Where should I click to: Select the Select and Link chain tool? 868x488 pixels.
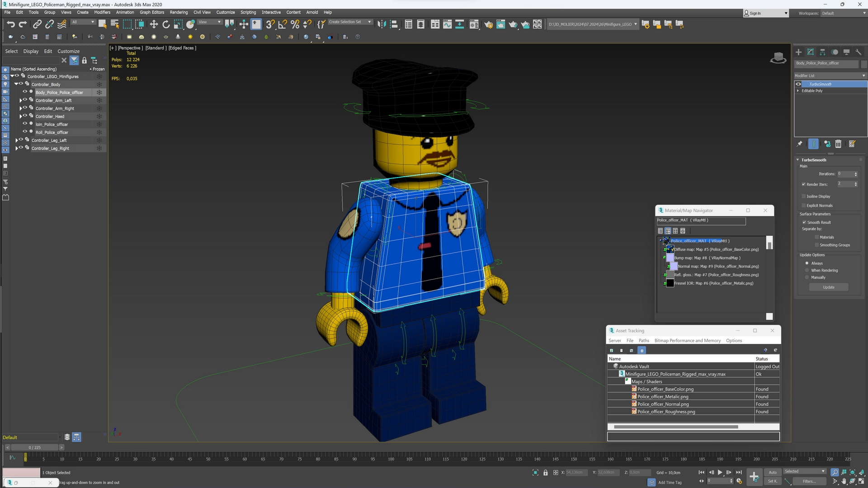tap(38, 24)
